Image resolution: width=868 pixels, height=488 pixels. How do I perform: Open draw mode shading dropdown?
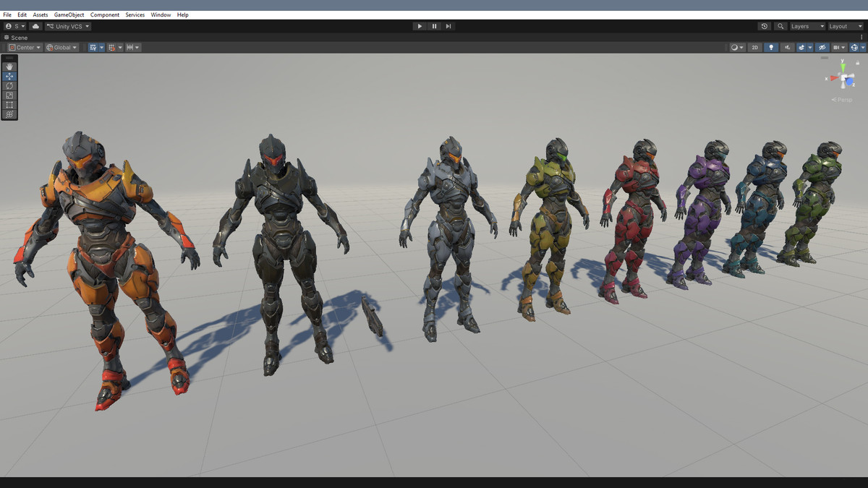pos(737,48)
